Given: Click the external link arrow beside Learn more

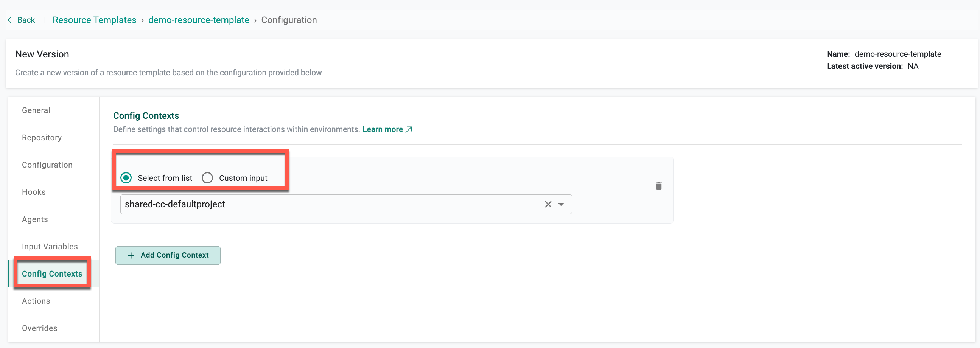Looking at the screenshot, I should (409, 130).
